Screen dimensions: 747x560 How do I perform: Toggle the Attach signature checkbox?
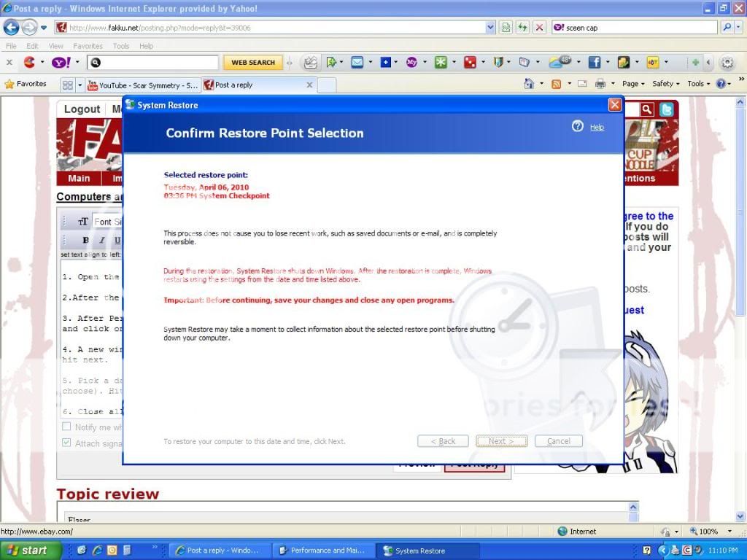click(x=66, y=443)
